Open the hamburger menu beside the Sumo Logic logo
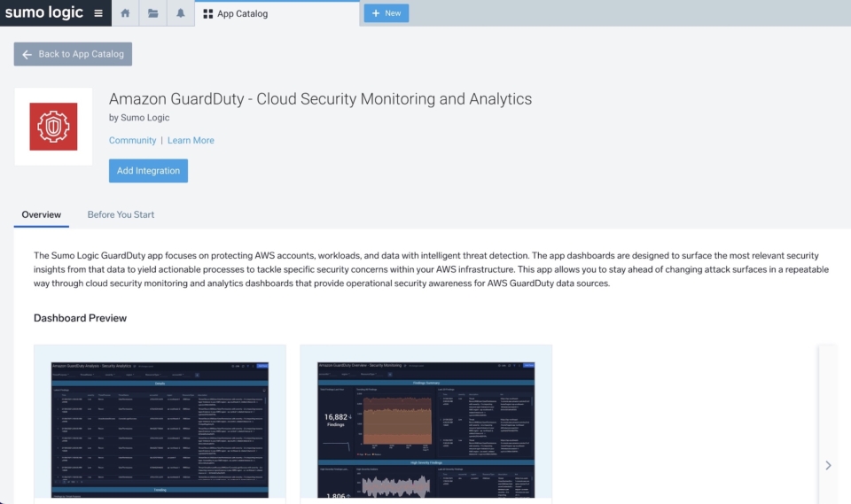Viewport: 851px width, 504px height. coord(98,13)
